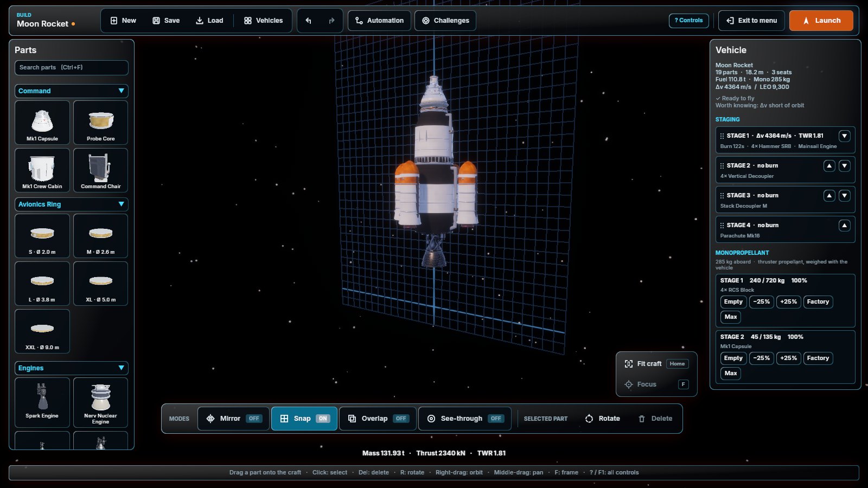
Task: Save the current vehicle
Action: [166, 21]
